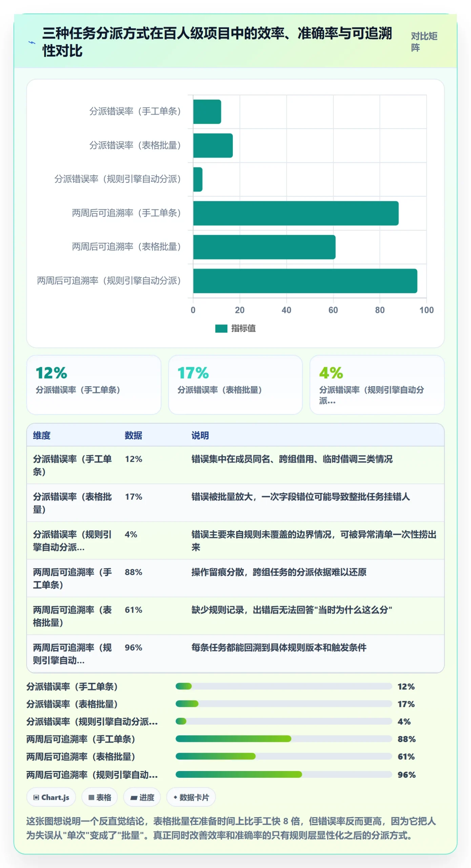The width and height of the screenshot is (471, 868).
Task: Click the 分派错误率（手工单条）chart bar
Action: click(207, 112)
